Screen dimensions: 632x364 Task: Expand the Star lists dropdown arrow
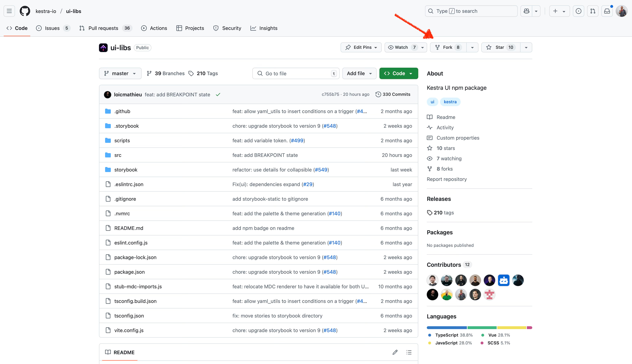pos(526,47)
